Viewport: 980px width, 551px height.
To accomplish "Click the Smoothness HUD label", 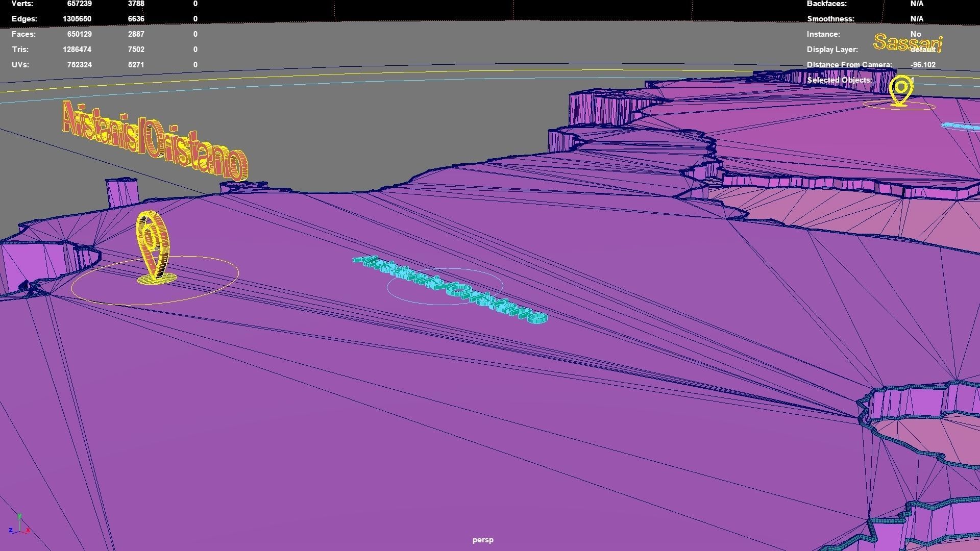I will click(x=830, y=19).
